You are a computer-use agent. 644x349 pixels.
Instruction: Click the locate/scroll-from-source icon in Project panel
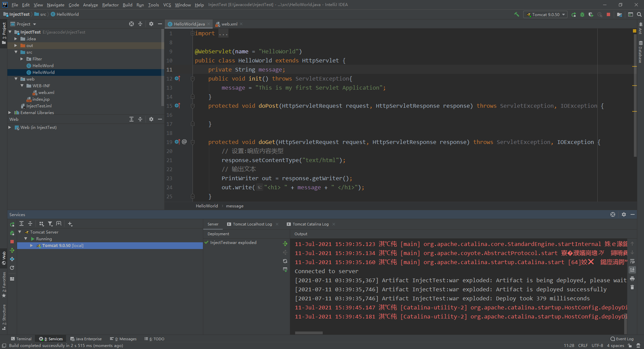[131, 24]
